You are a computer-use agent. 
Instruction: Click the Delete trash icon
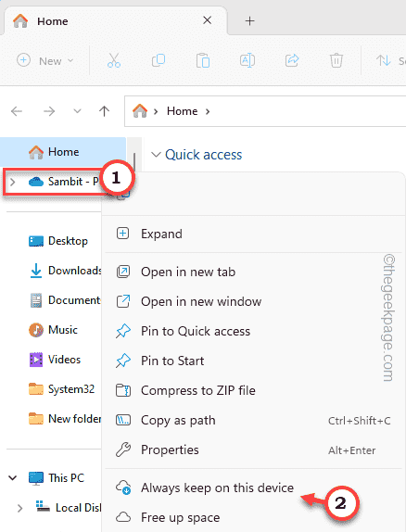click(336, 61)
